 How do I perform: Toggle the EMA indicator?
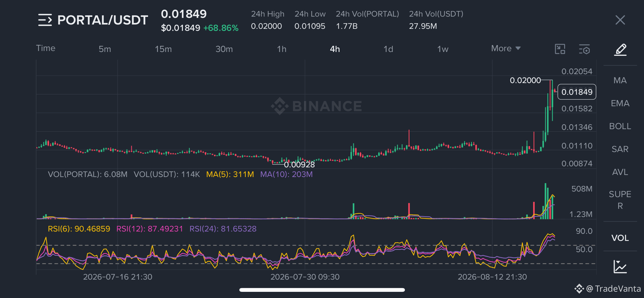coord(620,103)
